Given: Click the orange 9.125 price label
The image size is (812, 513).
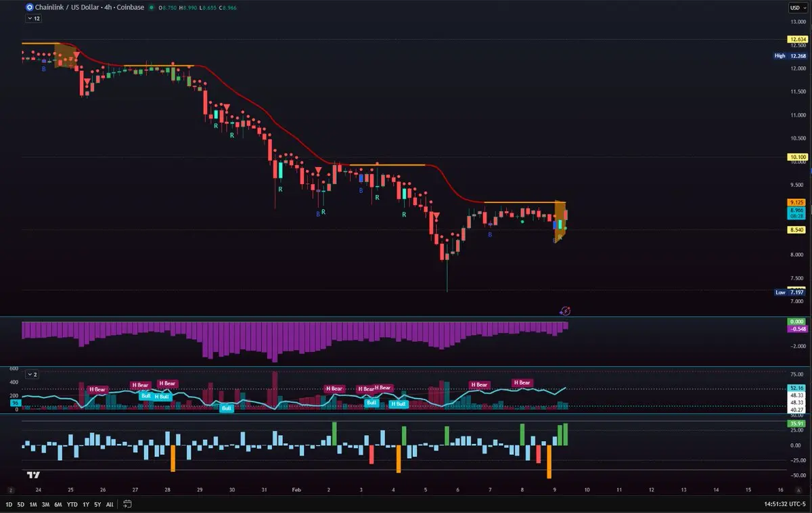Looking at the screenshot, I should pyautogui.click(x=795, y=202).
